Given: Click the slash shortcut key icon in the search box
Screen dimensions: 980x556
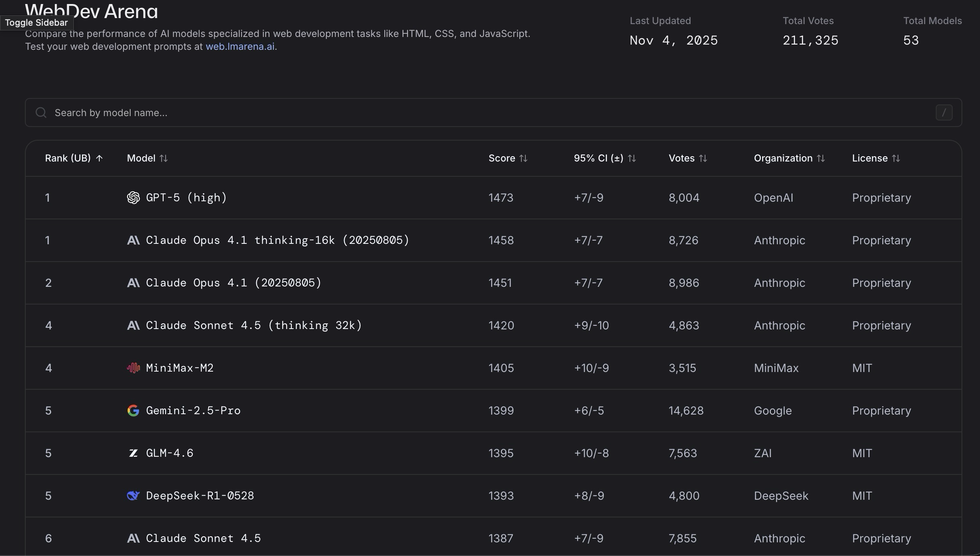Looking at the screenshot, I should 944,112.
